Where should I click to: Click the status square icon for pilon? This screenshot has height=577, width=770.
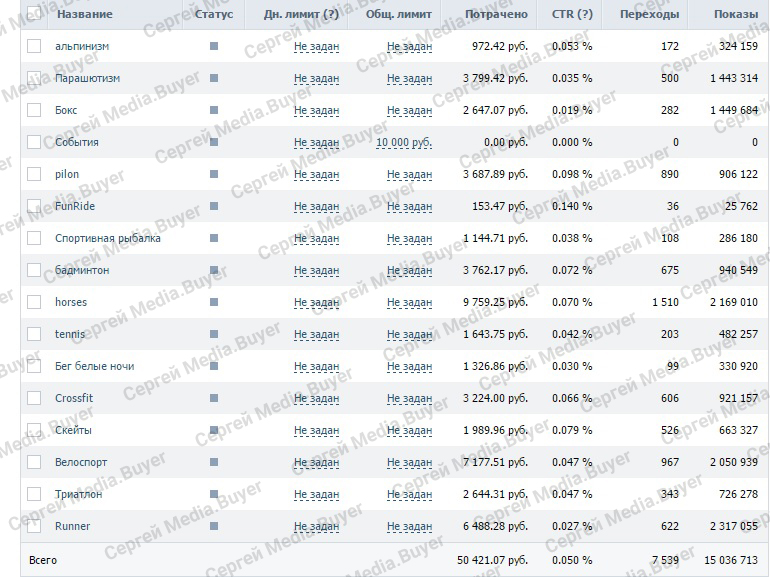click(214, 174)
